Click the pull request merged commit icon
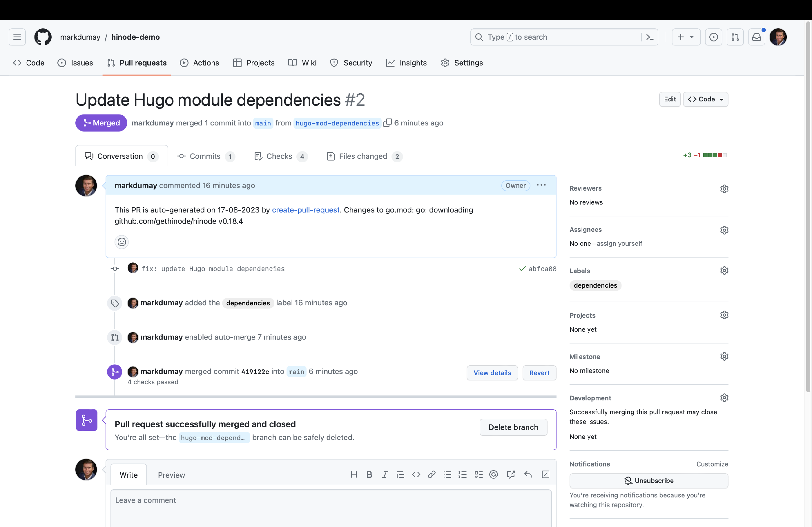The image size is (812, 527). click(114, 371)
